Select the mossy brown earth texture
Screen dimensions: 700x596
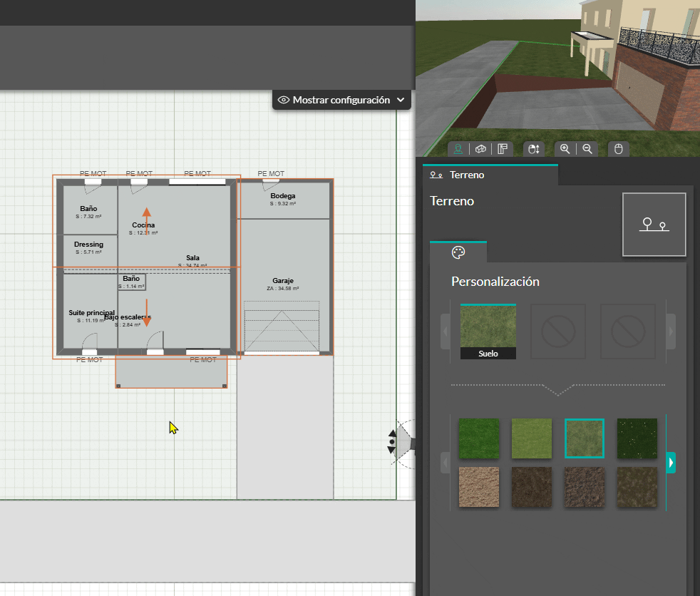637,487
